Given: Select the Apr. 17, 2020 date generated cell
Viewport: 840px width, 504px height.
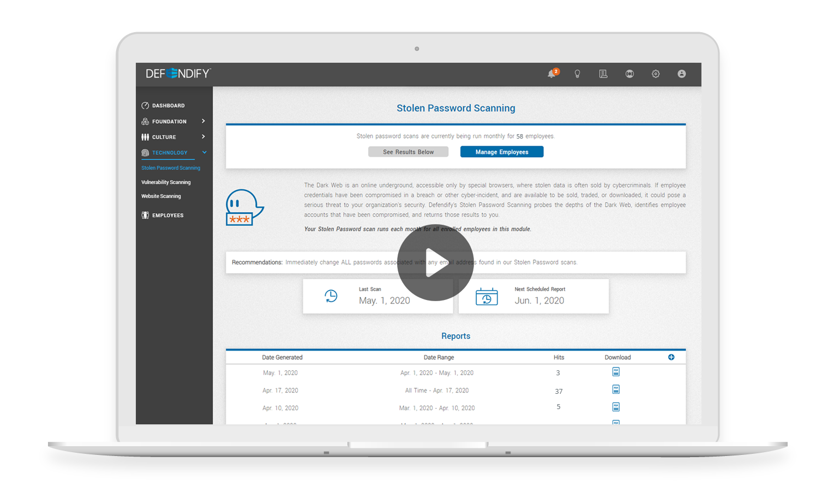Looking at the screenshot, I should (280, 391).
